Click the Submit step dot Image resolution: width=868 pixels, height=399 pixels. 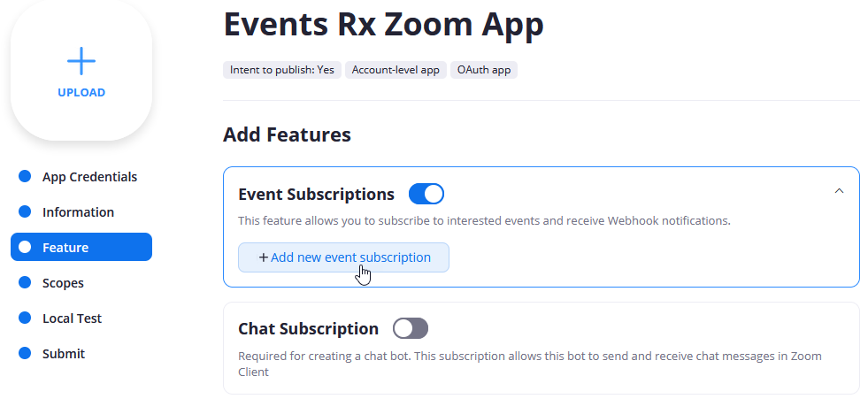(25, 354)
